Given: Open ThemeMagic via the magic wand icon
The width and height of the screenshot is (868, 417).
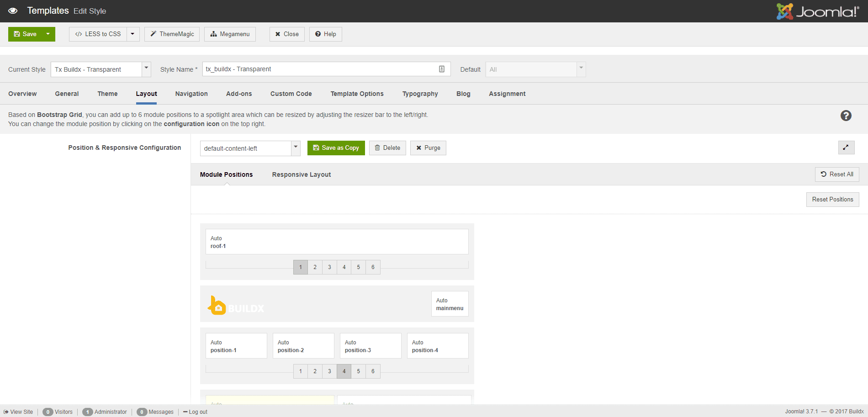Looking at the screenshot, I should 153,34.
